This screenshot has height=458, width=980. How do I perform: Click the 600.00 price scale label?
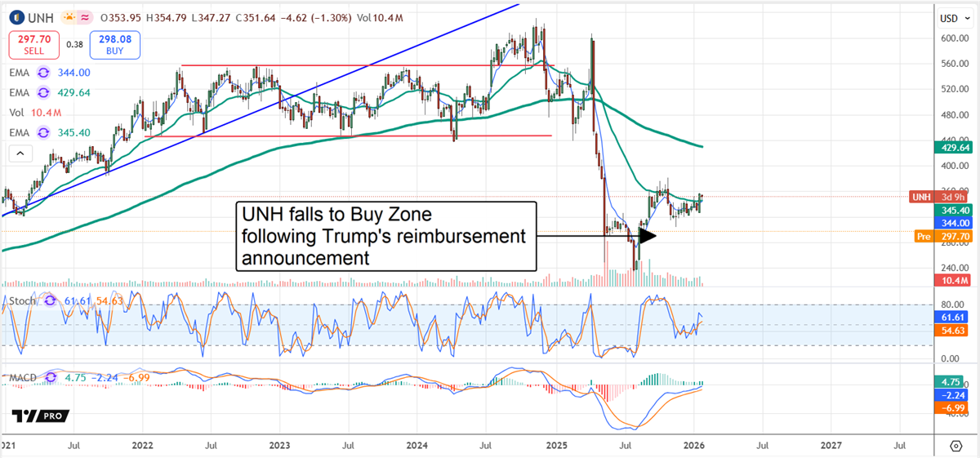tap(953, 38)
